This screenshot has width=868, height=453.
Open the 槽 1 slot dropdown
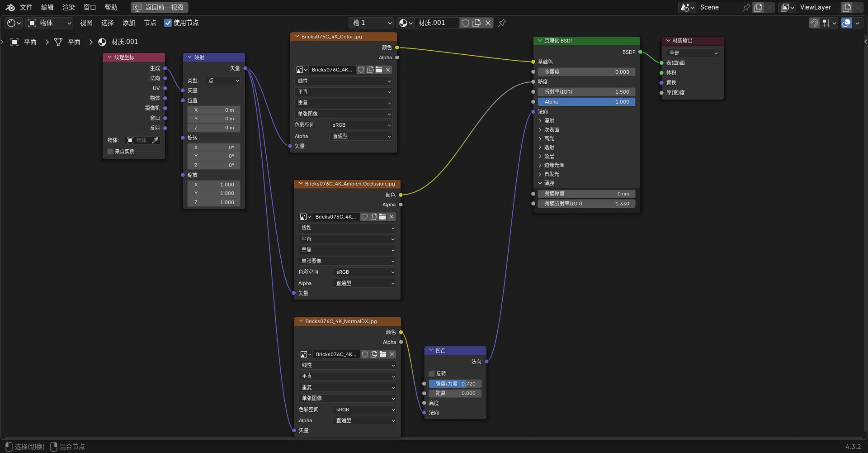point(372,23)
